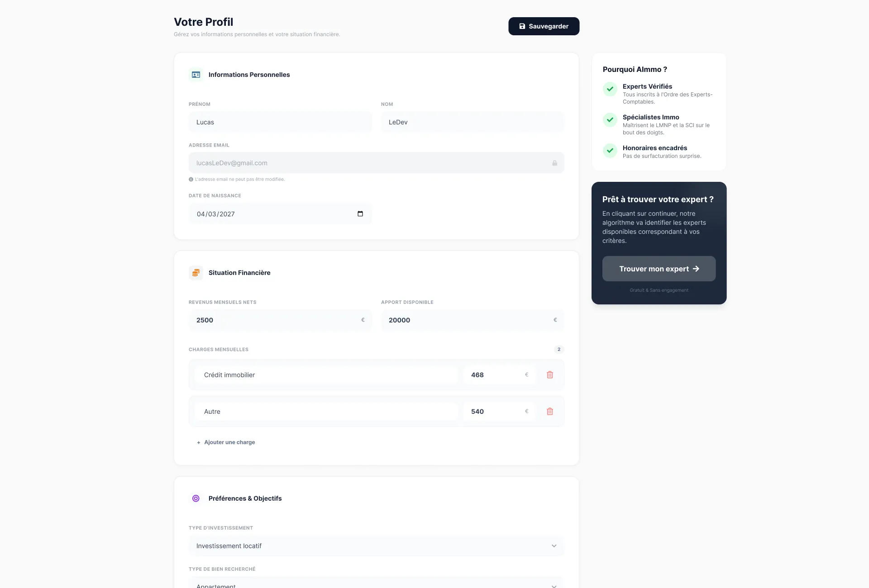Edit the Prénom field containing Lucas
The height and width of the screenshot is (588, 869).
click(x=280, y=122)
